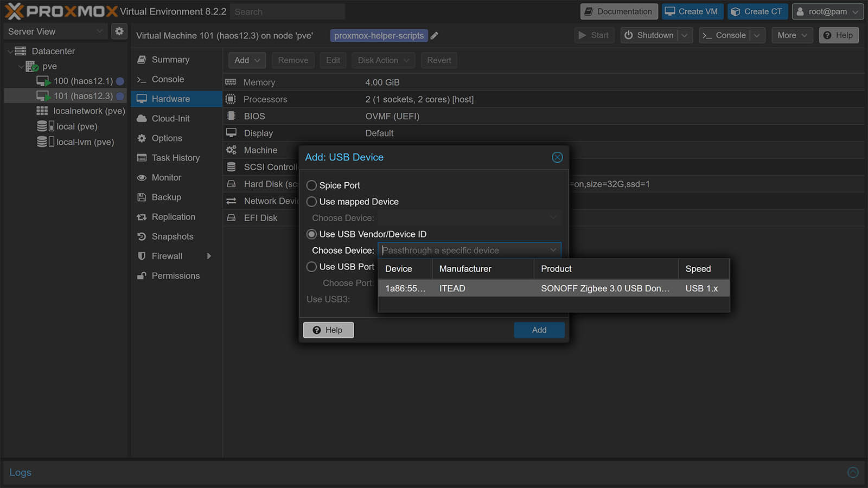Open the Monitor panel
868x488 pixels.
coord(166,177)
